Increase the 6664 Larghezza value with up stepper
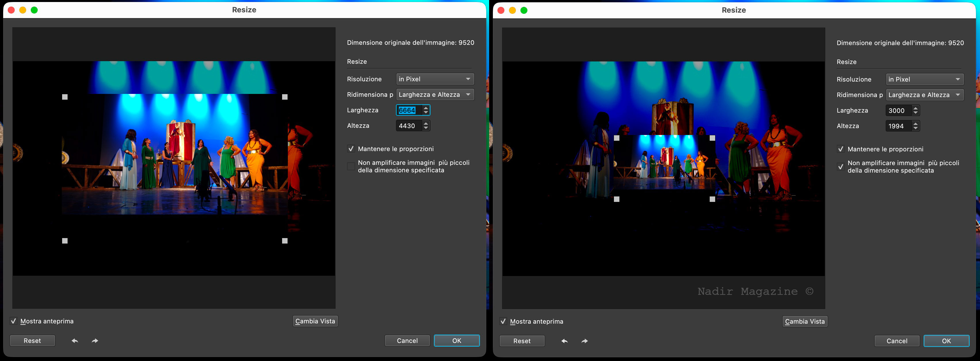The image size is (980, 361). [426, 108]
